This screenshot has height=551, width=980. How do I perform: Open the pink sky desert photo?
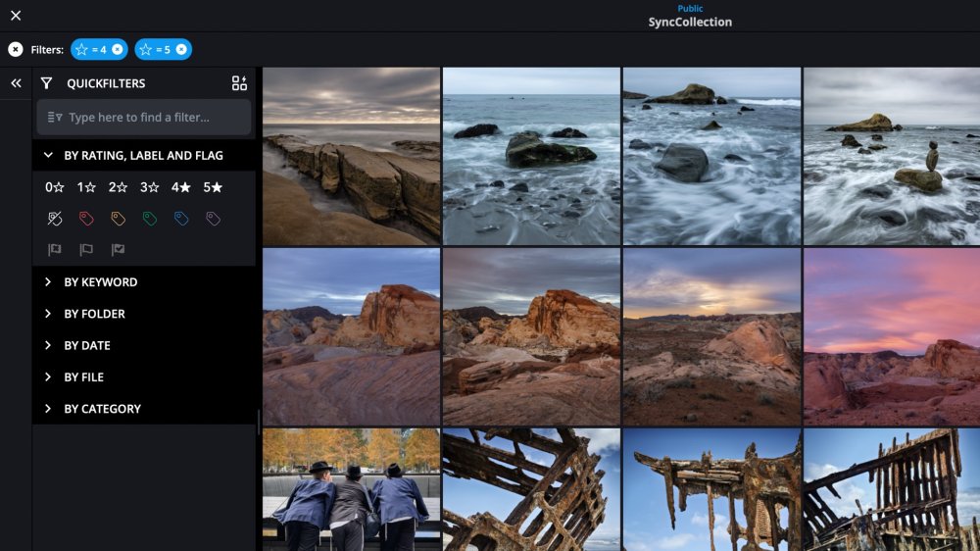(x=892, y=337)
